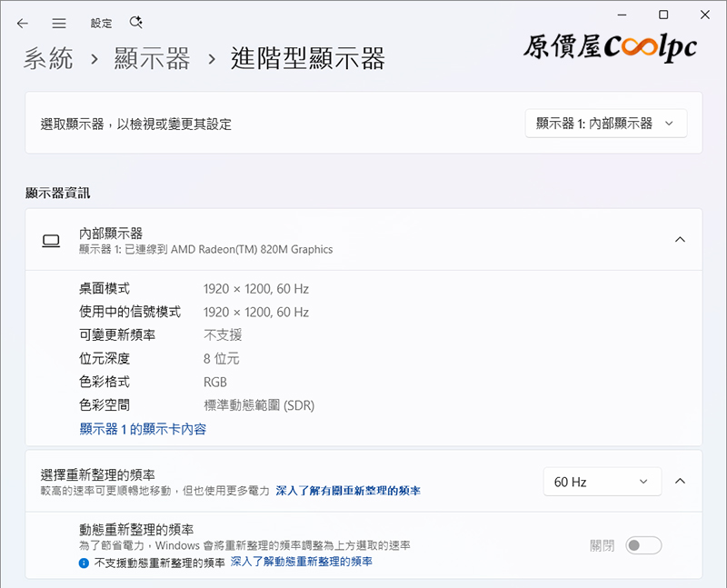The width and height of the screenshot is (727, 588).
Task: Click 深入了解動態重新整理的頻率 link
Action: point(301,563)
